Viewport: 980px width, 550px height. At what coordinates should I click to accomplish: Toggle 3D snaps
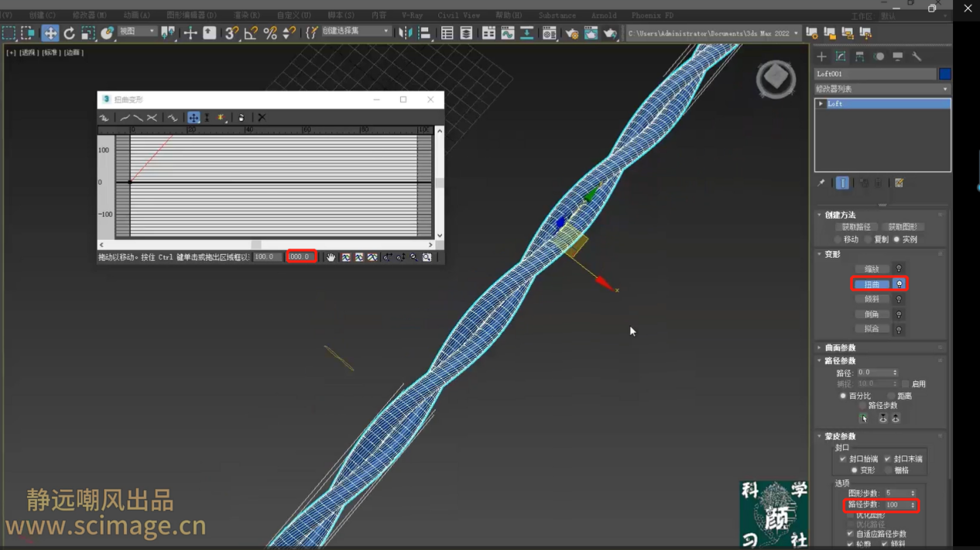(x=231, y=33)
